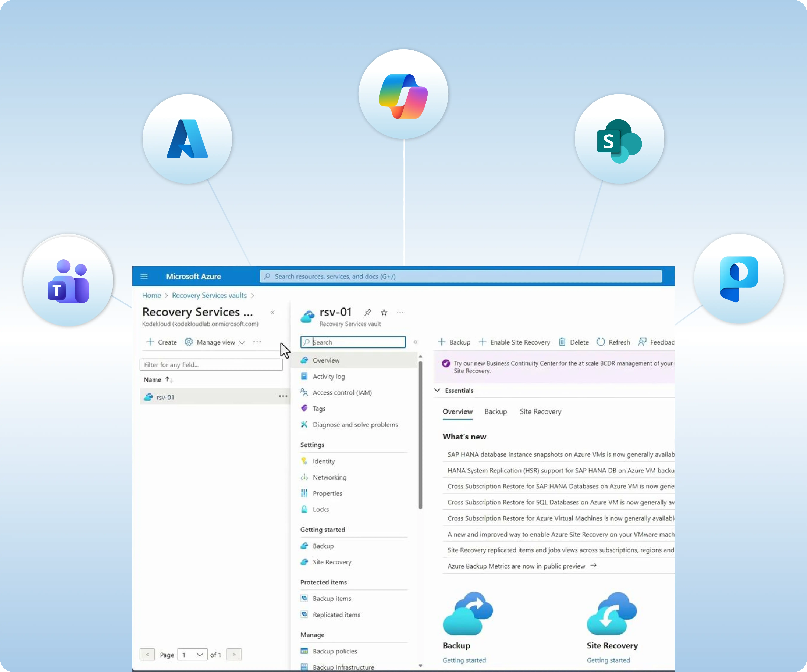The width and height of the screenshot is (807, 672).
Task: Open rsv-01 row context ellipsis menu
Action: (x=283, y=396)
